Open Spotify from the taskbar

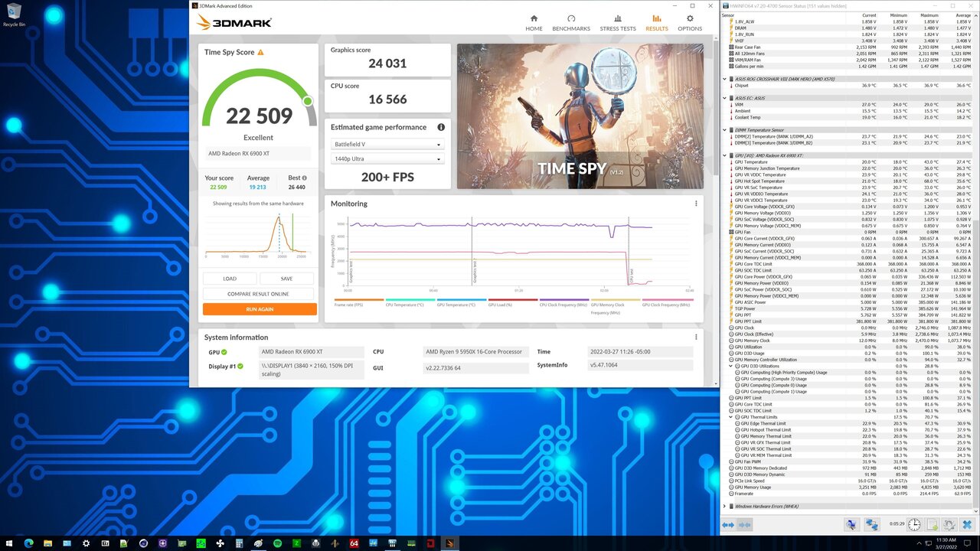pyautogui.click(x=277, y=543)
